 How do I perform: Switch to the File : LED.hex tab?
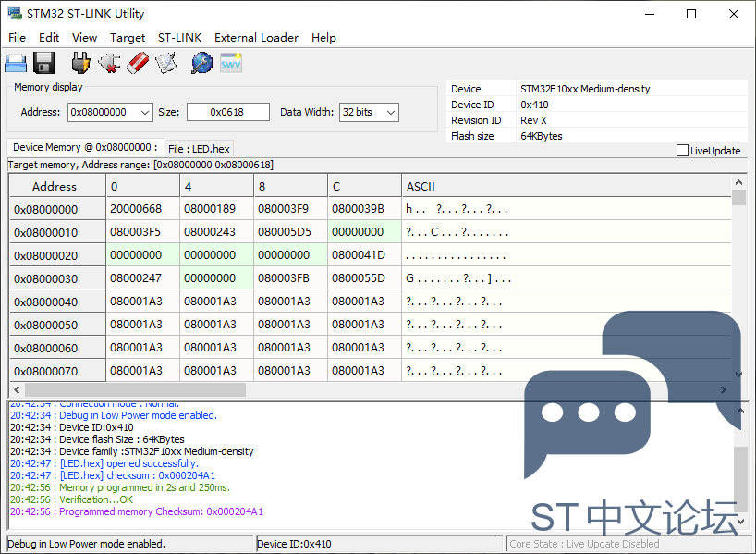(199, 149)
